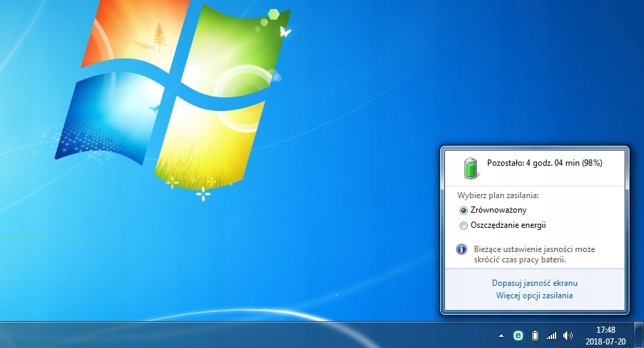Click the speaker volume icon in the tray

(567, 336)
